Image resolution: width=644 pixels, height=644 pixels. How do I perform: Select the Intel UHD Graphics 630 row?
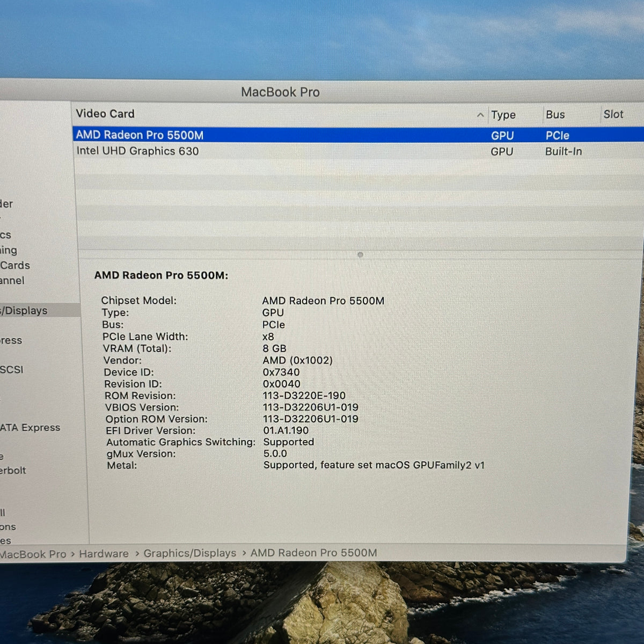[358, 151]
